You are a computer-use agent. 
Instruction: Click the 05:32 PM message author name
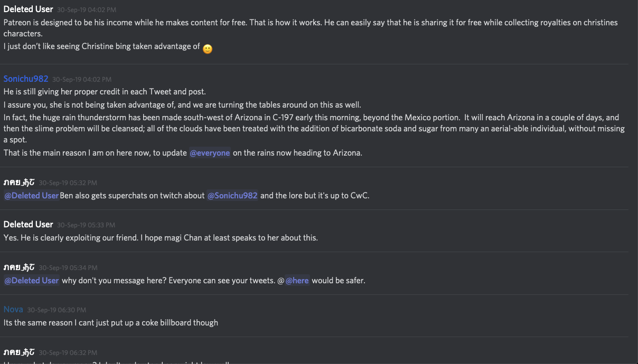click(x=19, y=182)
